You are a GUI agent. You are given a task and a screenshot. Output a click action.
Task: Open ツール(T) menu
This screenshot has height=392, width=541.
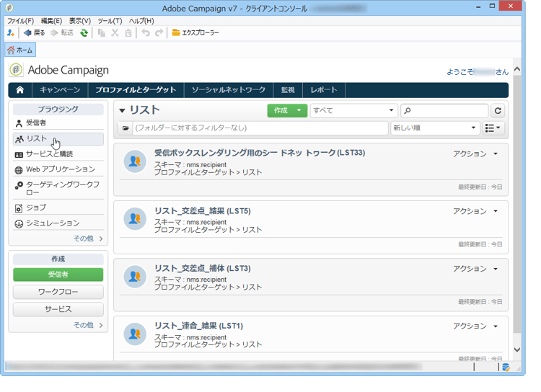tap(110, 21)
